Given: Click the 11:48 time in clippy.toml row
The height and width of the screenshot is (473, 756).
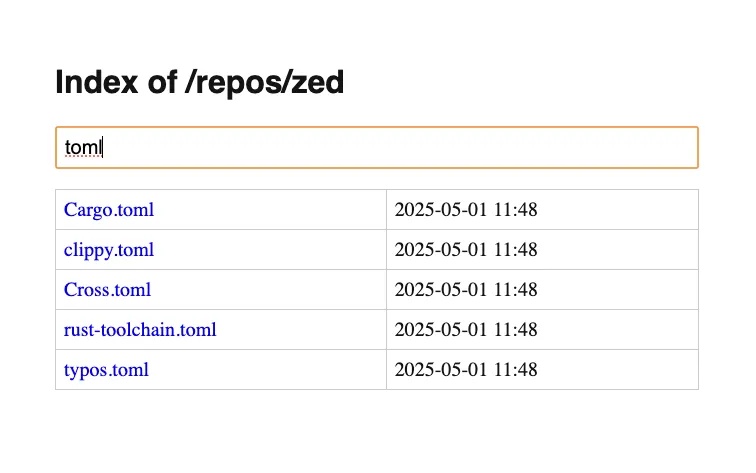Looking at the screenshot, I should click(x=515, y=250).
